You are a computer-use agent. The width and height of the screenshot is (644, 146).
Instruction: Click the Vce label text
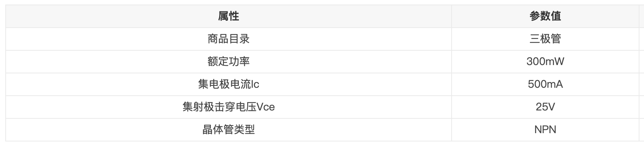[x=266, y=107]
